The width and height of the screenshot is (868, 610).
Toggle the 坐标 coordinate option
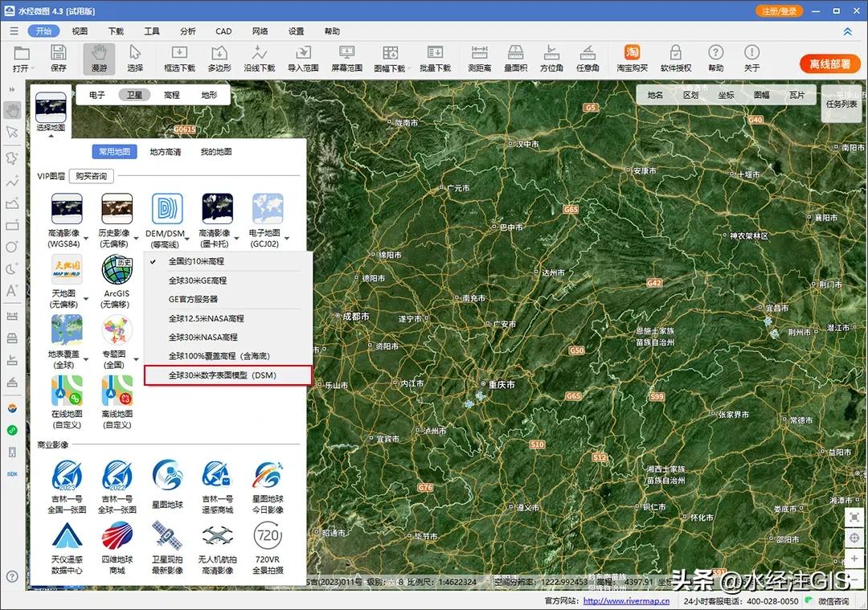[x=726, y=95]
